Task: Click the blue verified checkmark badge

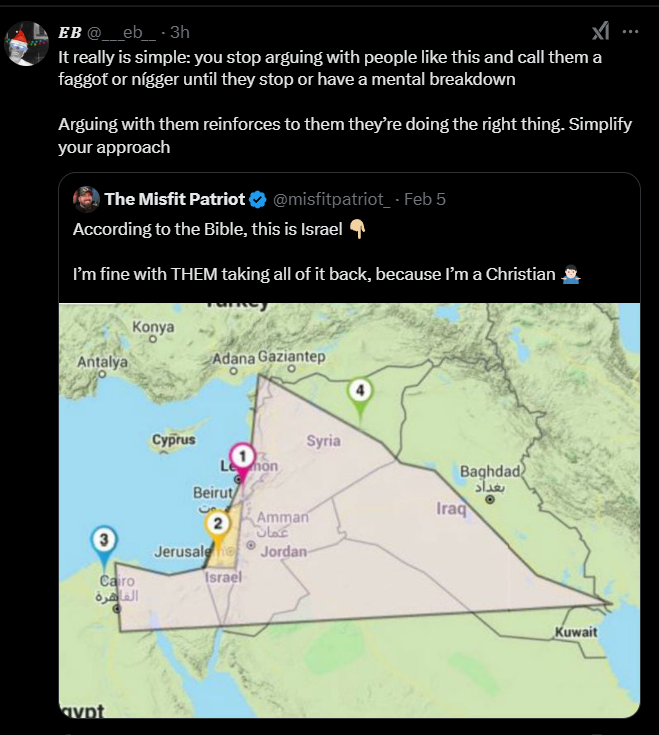Action: (x=257, y=199)
